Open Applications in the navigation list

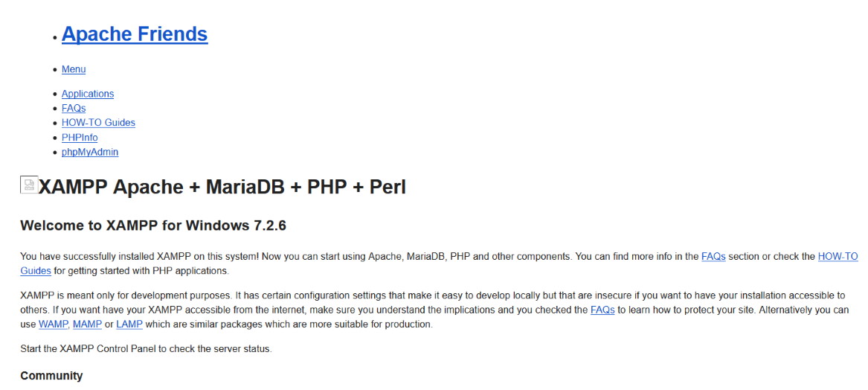coord(88,94)
